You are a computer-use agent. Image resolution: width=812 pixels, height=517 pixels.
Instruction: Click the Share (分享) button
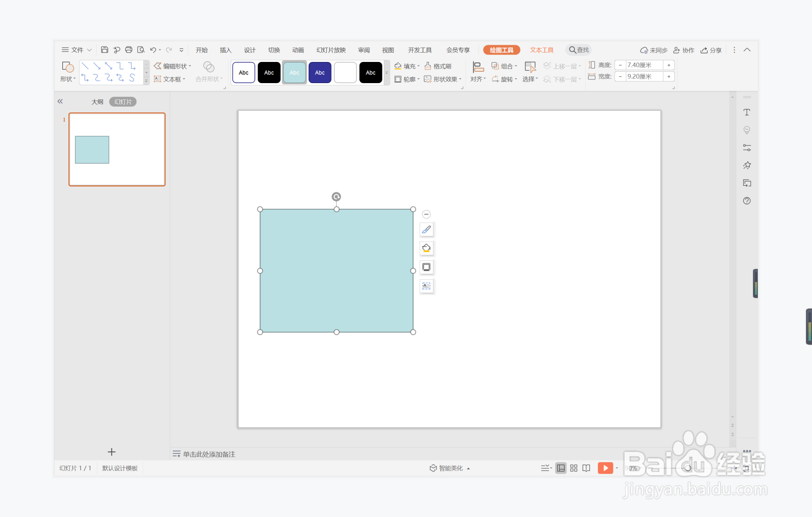tap(711, 50)
